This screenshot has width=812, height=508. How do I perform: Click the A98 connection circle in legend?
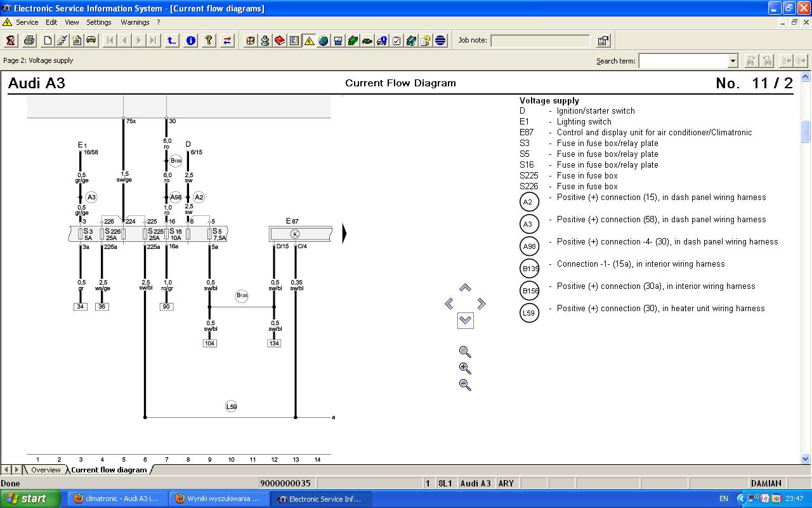[529, 246]
